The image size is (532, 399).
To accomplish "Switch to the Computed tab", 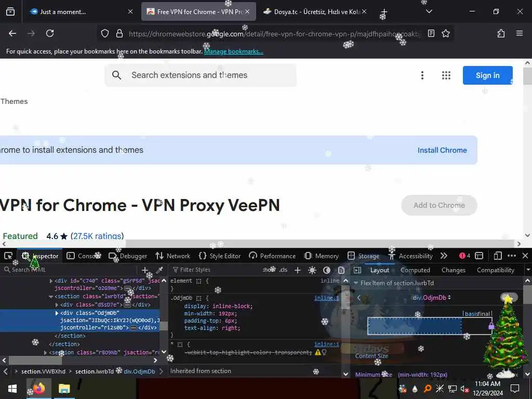I will (x=415, y=270).
